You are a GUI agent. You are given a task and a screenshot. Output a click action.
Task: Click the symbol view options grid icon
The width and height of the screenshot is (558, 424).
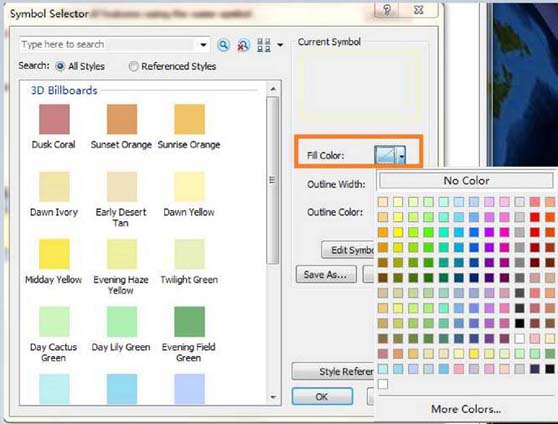point(264,45)
